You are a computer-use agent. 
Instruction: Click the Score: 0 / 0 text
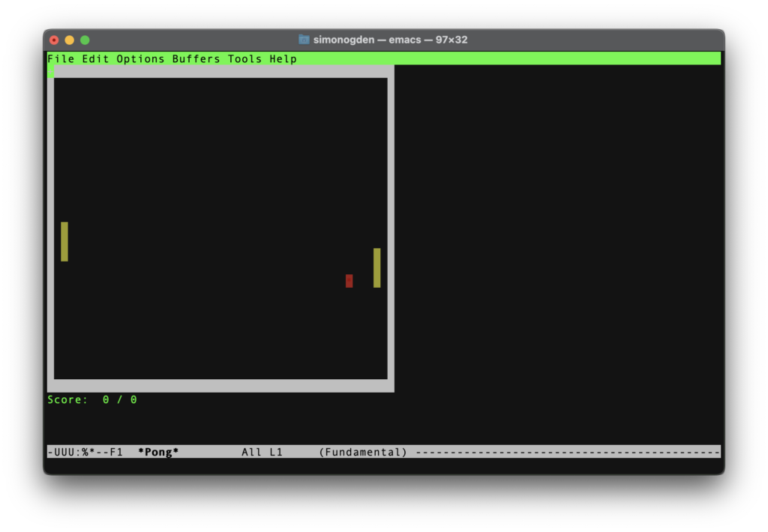click(92, 400)
